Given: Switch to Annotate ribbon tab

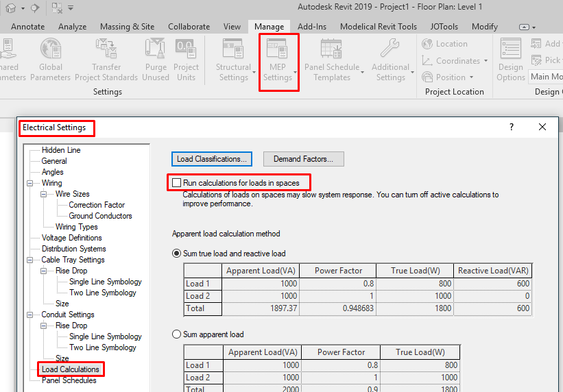Looking at the screenshot, I should [x=27, y=27].
